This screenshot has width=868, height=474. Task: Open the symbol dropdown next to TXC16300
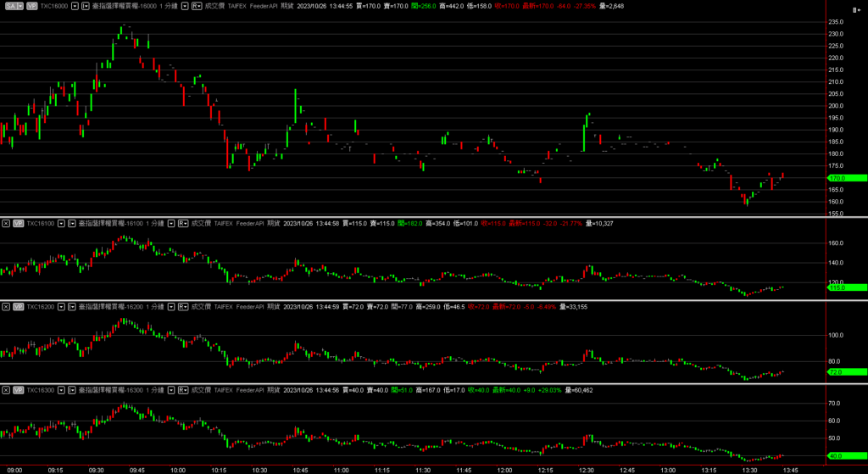[62, 390]
